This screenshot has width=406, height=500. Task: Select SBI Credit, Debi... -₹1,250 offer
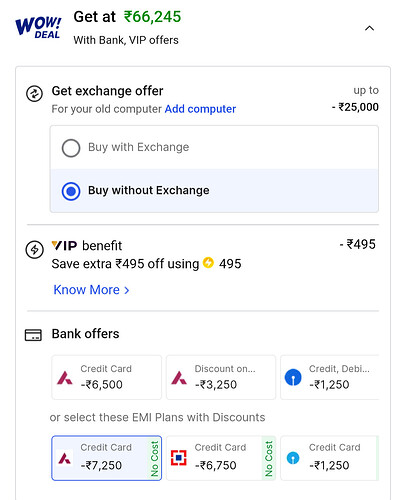pos(330,377)
